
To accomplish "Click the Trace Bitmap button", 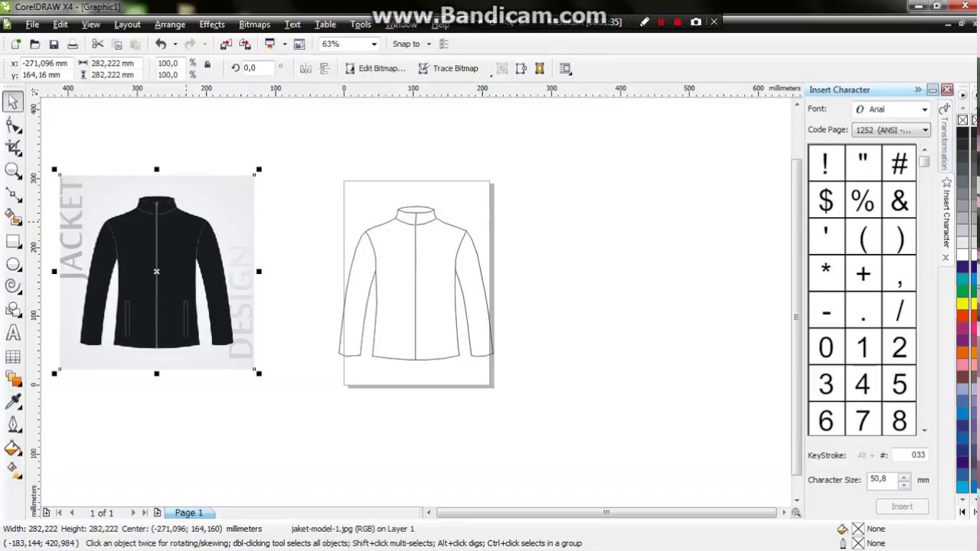I will pos(449,69).
